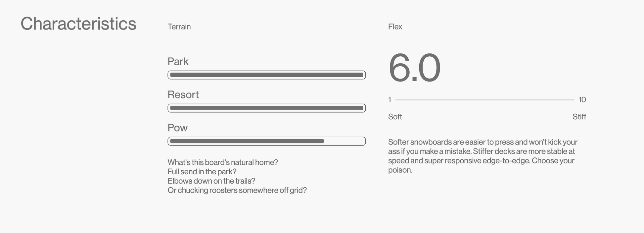Click the Pow terrain label
The width and height of the screenshot is (644, 233).
point(178,128)
